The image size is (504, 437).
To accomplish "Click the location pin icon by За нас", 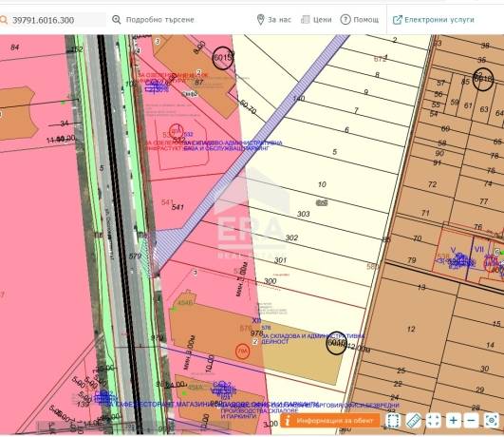I will tap(261, 20).
